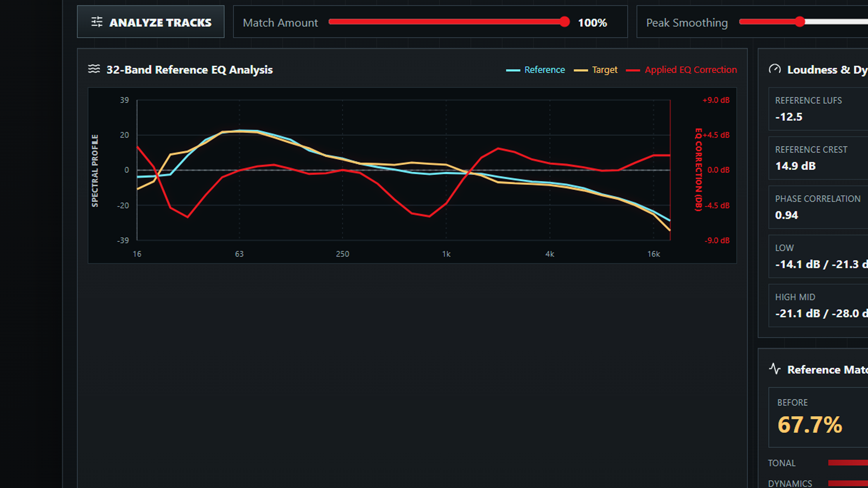868x488 pixels.
Task: Click the HIGH MID band card
Action: click(x=818, y=305)
